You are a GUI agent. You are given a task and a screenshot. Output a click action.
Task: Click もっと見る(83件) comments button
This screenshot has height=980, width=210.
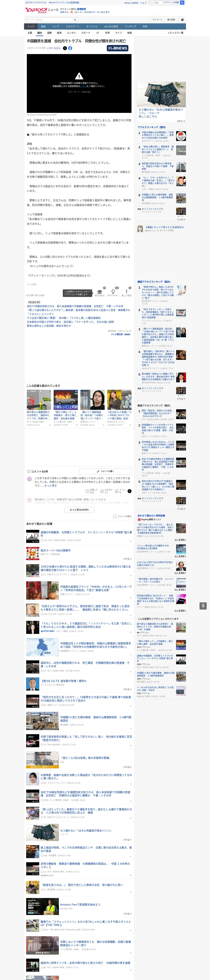click(x=79, y=510)
